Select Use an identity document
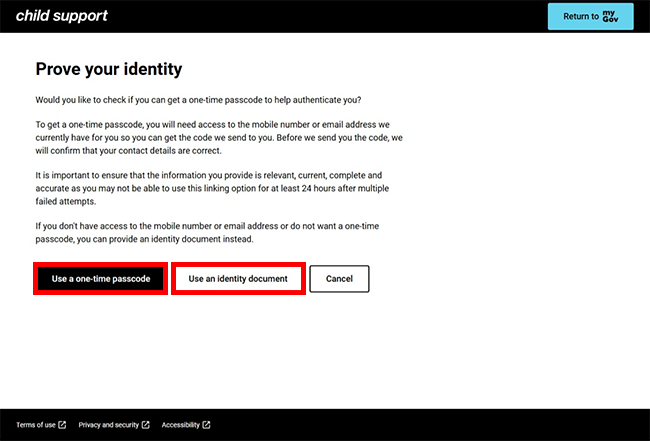Viewport: 650px width, 441px height. point(238,279)
